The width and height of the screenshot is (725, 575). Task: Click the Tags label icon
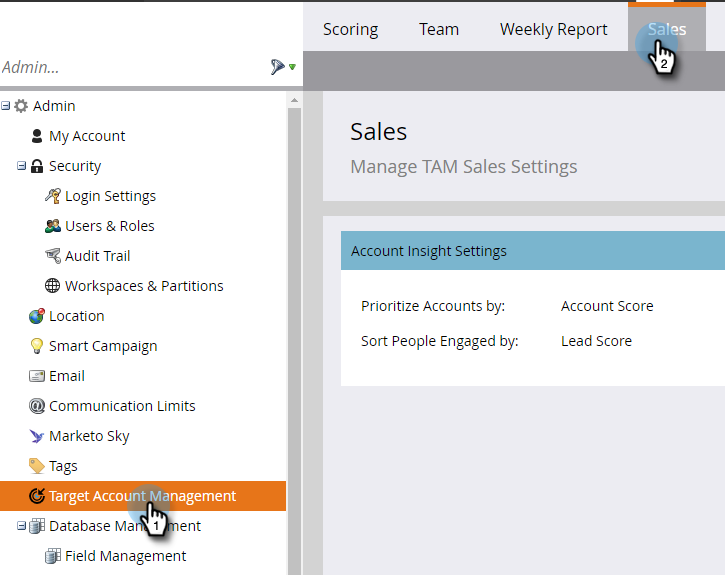pos(37,466)
